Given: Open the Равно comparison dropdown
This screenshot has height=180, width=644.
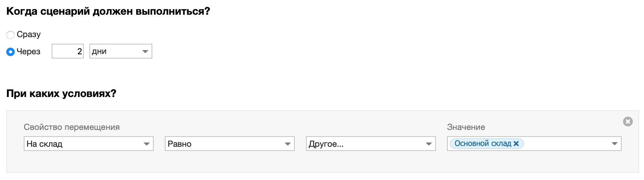Looking at the screenshot, I should pyautogui.click(x=229, y=144).
